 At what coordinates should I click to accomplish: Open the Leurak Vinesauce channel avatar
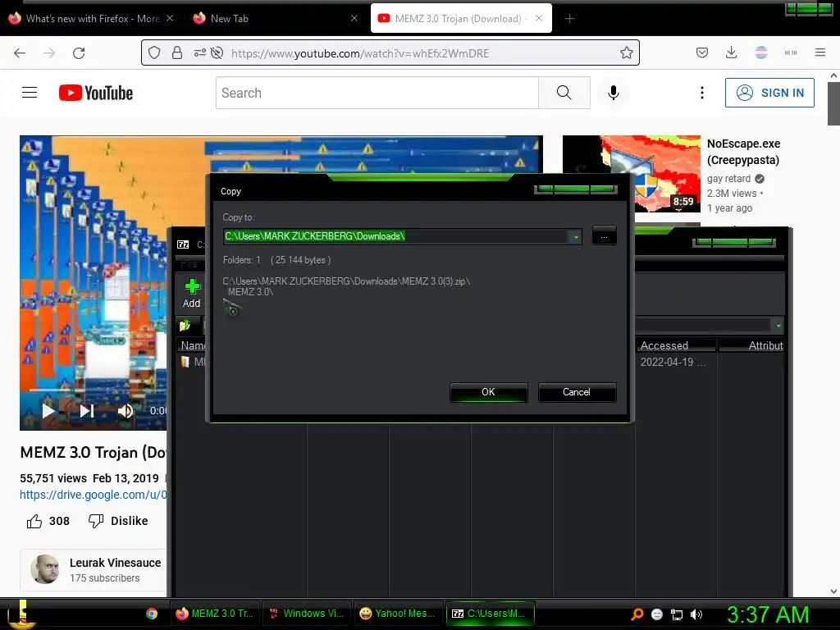(45, 569)
